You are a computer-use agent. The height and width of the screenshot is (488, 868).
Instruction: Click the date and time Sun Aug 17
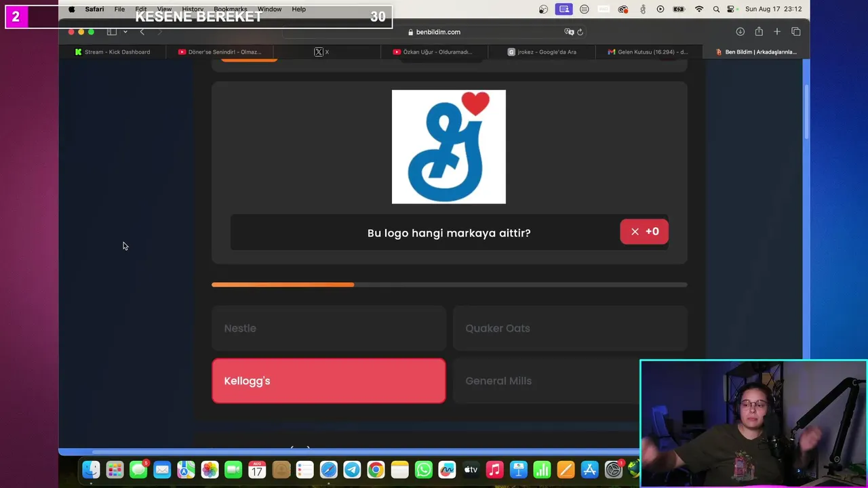[773, 9]
